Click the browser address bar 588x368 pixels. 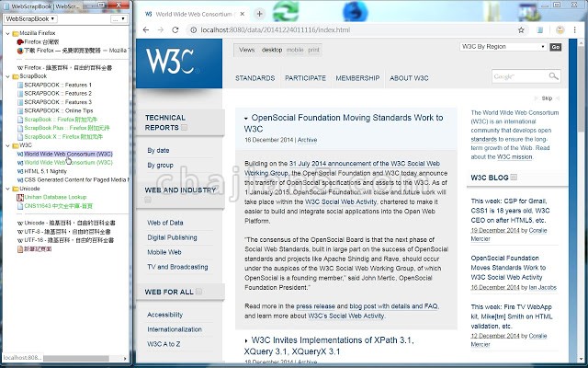(x=349, y=30)
